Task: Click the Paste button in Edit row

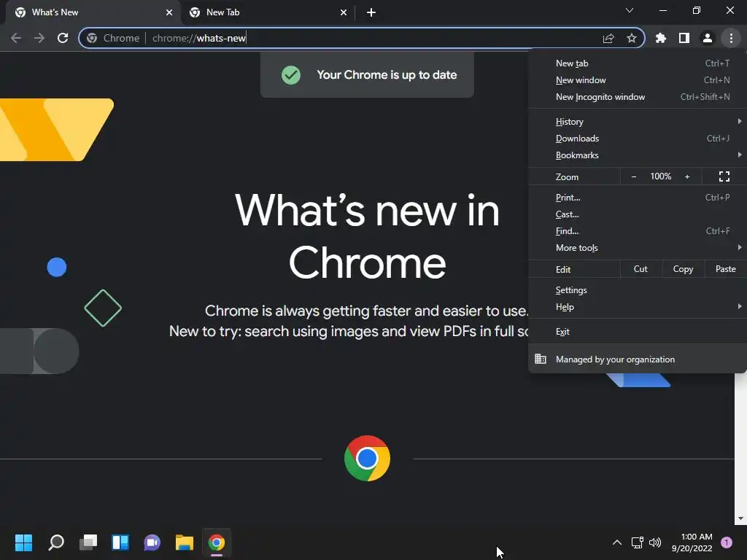Action: pyautogui.click(x=726, y=269)
